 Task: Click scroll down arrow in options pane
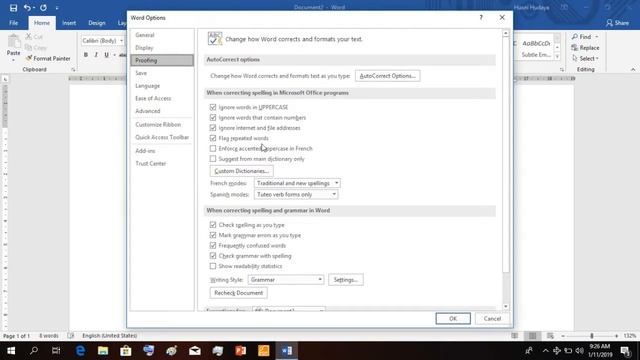(x=506, y=307)
